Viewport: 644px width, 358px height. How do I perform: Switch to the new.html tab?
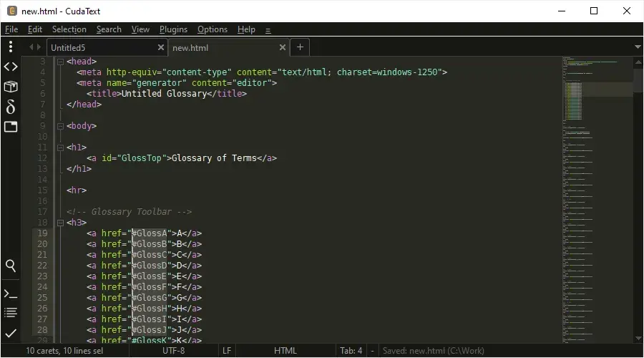[228, 48]
